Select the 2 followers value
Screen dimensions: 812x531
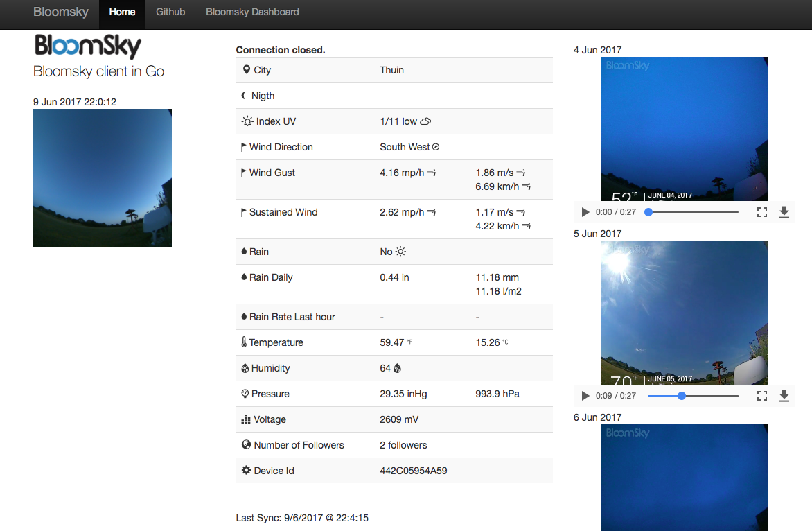[403, 445]
